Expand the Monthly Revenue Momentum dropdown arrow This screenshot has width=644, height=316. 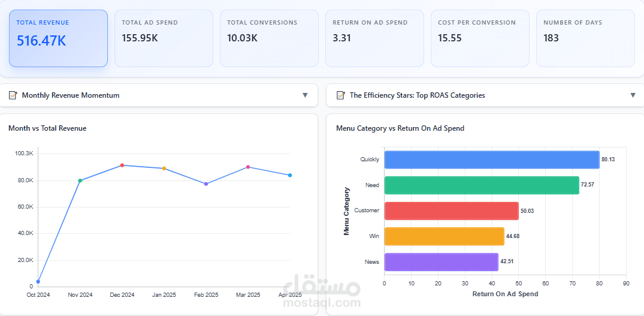coord(305,95)
